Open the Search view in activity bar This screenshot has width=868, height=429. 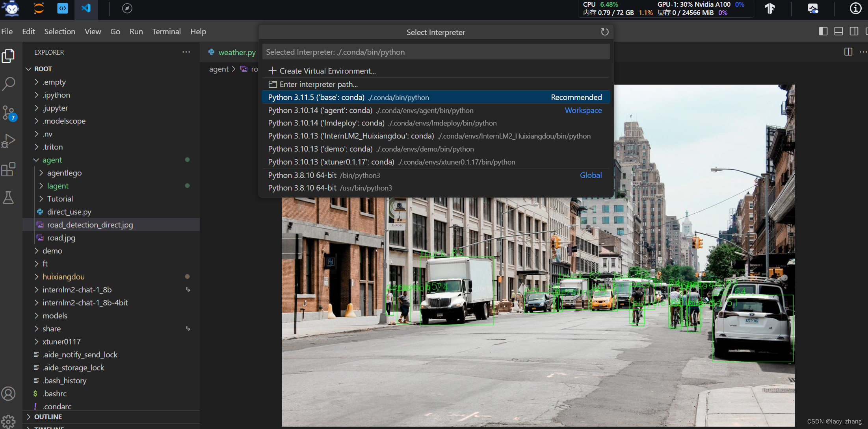click(x=9, y=83)
